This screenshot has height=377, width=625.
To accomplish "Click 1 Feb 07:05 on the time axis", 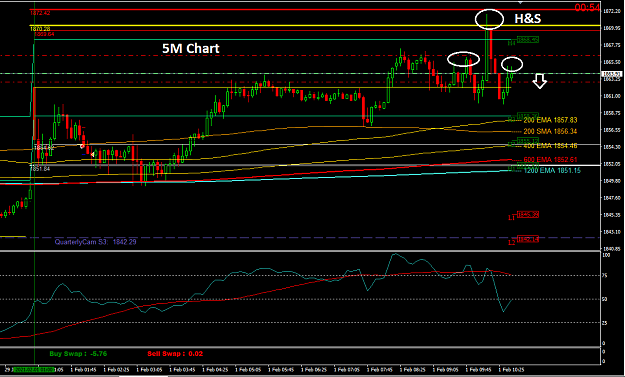I will [x=348, y=369].
